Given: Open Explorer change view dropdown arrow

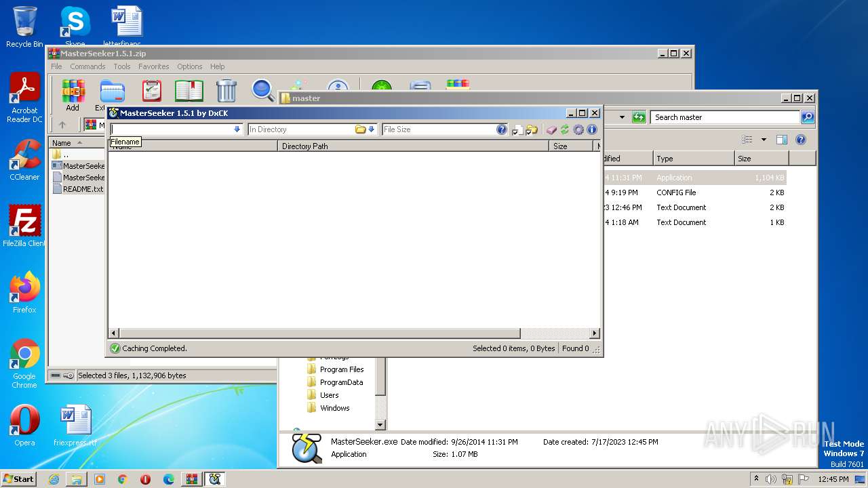Looking at the screenshot, I should click(x=764, y=140).
